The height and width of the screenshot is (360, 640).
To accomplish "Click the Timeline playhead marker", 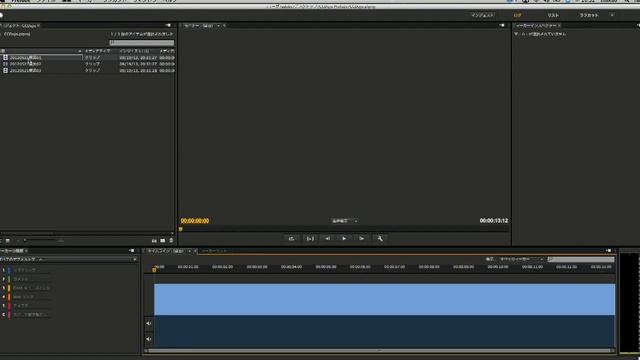I will click(x=154, y=269).
